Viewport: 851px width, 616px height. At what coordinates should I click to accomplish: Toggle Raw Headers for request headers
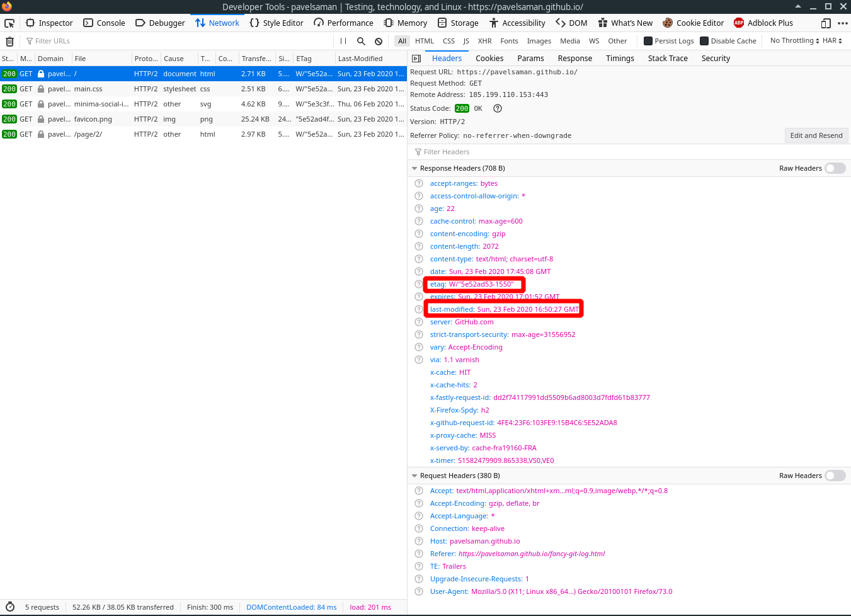835,476
